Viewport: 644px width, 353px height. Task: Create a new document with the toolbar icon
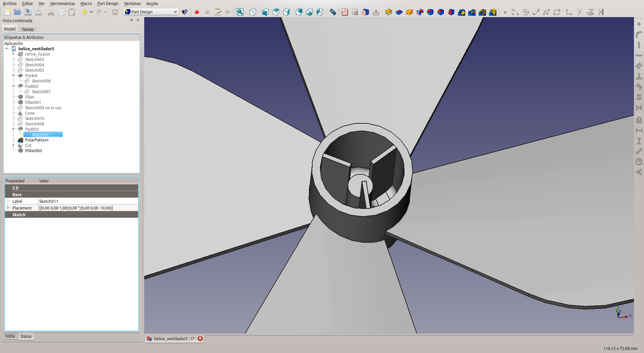[x=7, y=12]
